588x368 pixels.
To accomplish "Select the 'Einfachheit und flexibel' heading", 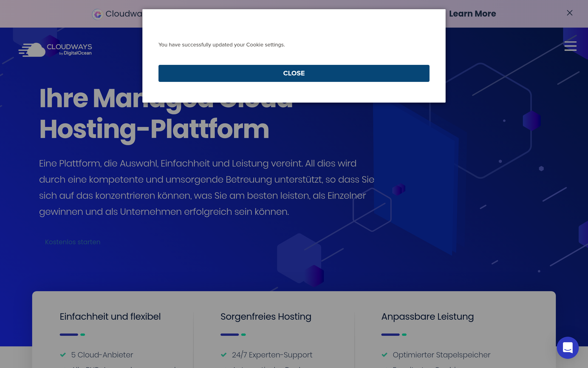I will click(110, 316).
